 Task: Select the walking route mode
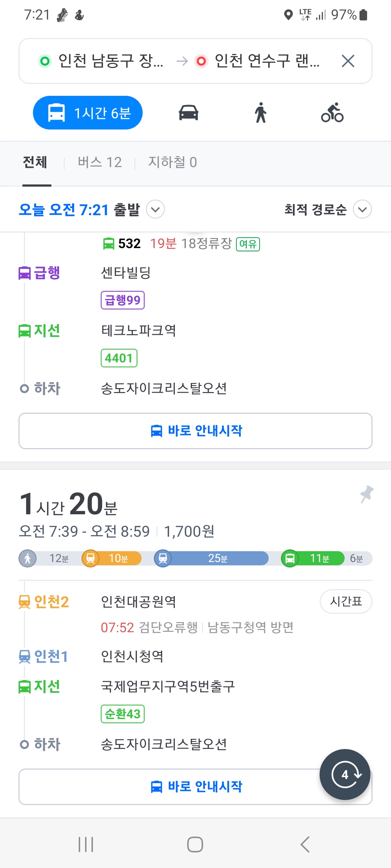pyautogui.click(x=260, y=112)
